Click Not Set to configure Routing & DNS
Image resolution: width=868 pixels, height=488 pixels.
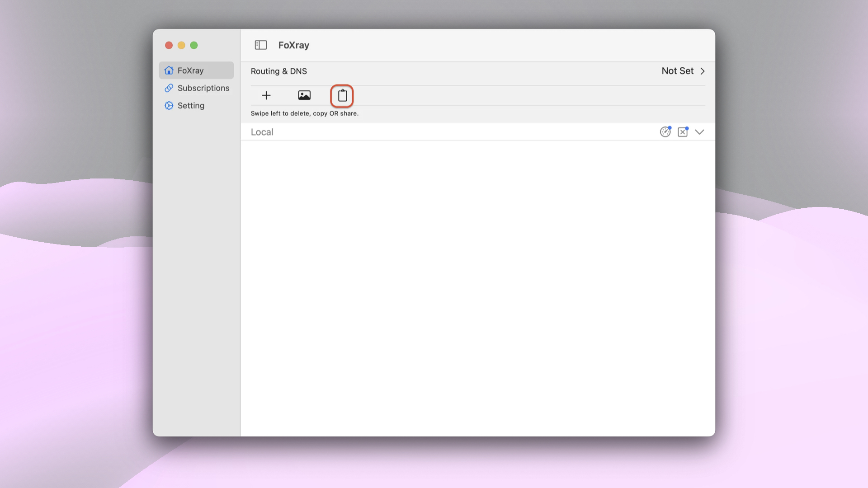click(677, 71)
